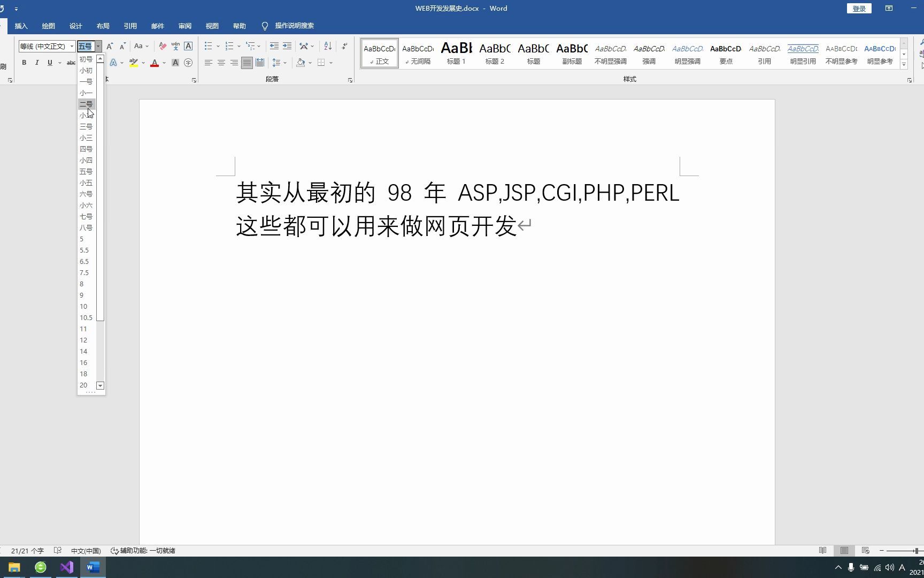Expand the underline style dropdown arrow
Image resolution: width=924 pixels, height=578 pixels.
59,63
